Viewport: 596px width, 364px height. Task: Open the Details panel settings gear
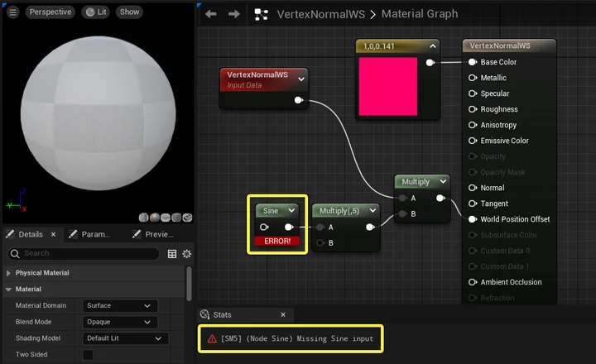[x=186, y=254]
